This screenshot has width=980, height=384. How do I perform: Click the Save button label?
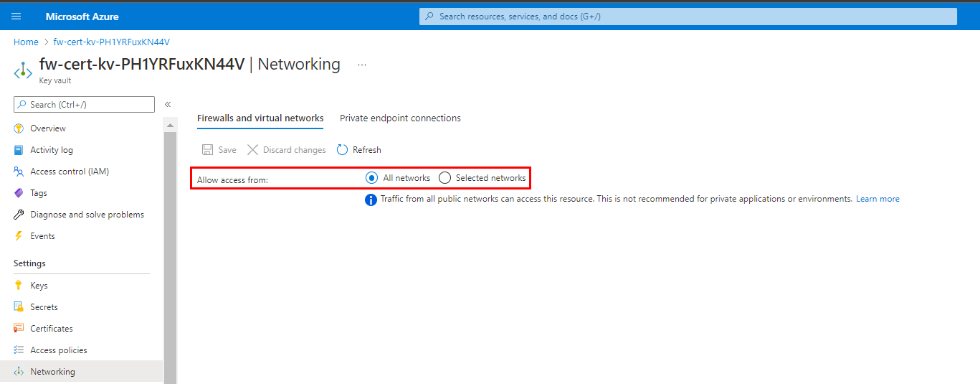227,150
